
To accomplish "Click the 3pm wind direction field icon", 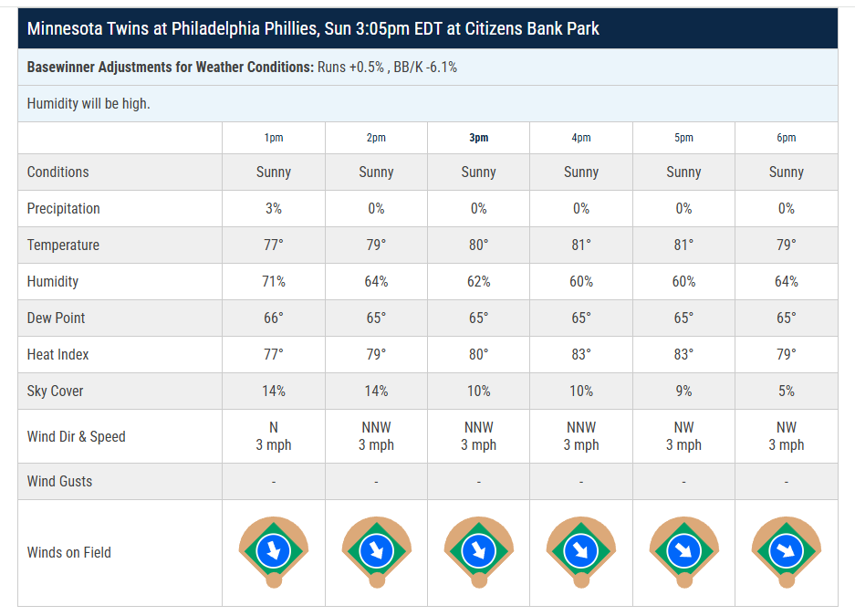I will pyautogui.click(x=478, y=551).
